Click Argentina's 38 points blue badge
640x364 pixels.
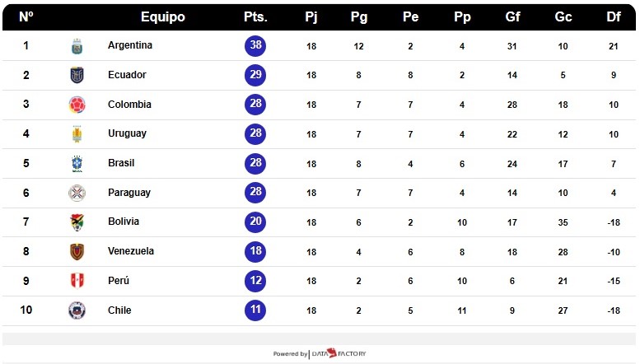click(255, 45)
